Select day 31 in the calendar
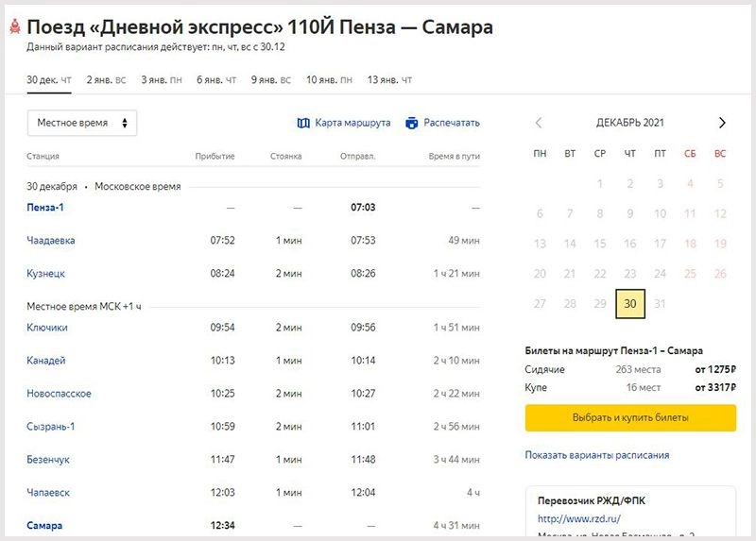Viewport: 756px width, 541px height. pos(661,304)
